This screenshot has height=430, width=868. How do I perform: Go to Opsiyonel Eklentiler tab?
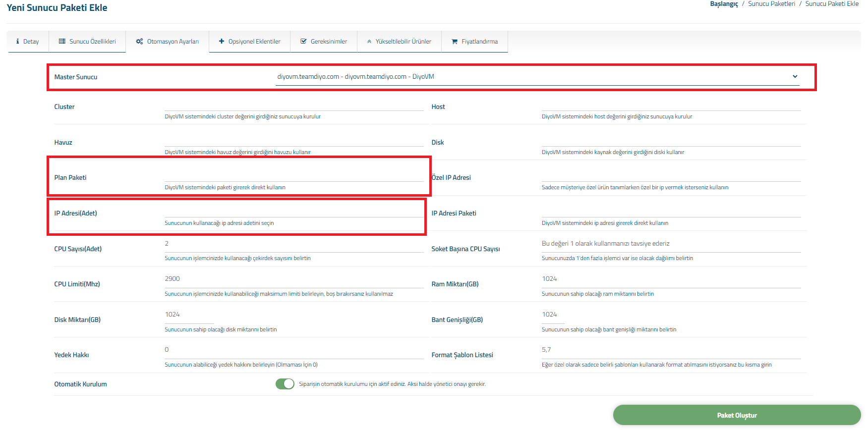(x=250, y=42)
